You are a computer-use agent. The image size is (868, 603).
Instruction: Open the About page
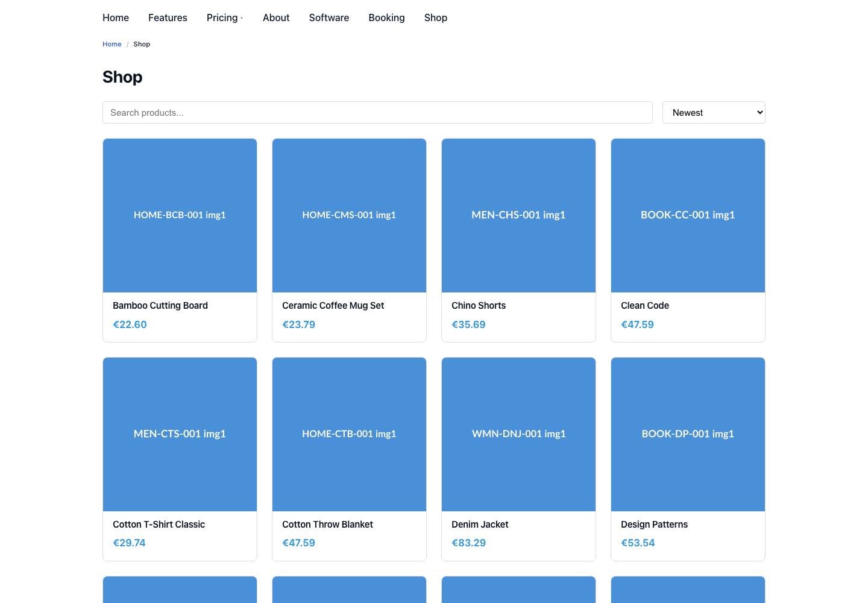pyautogui.click(x=276, y=17)
